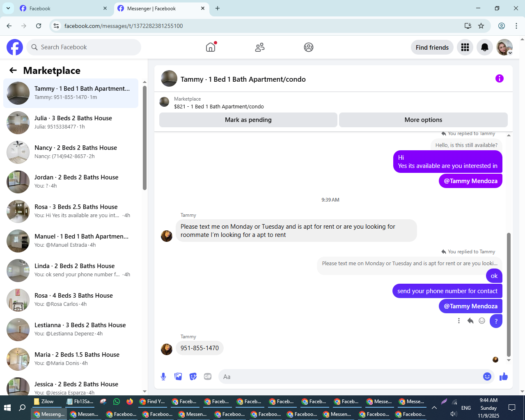Image resolution: width=525 pixels, height=420 pixels.
Task: Open Julia 3 Beds 2 Baths House chat
Action: coord(71,122)
